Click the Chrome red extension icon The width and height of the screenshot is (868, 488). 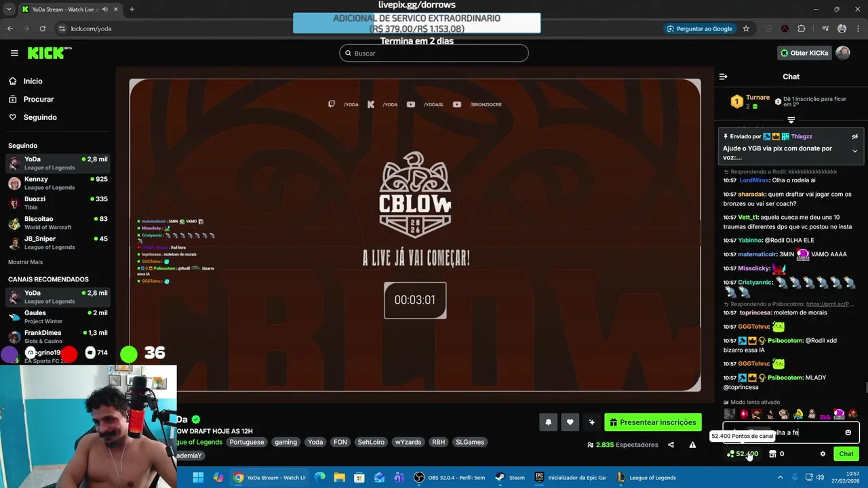click(785, 28)
